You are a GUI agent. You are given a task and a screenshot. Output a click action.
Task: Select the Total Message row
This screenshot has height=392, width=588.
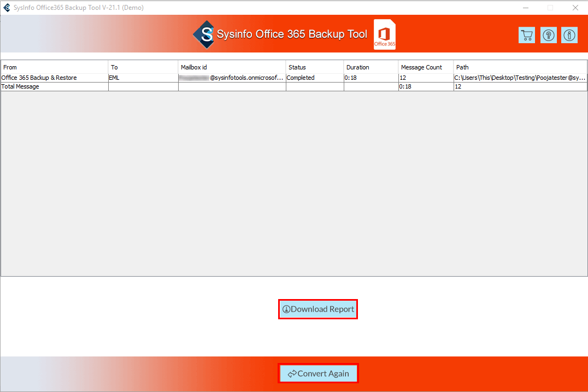pyautogui.click(x=21, y=86)
